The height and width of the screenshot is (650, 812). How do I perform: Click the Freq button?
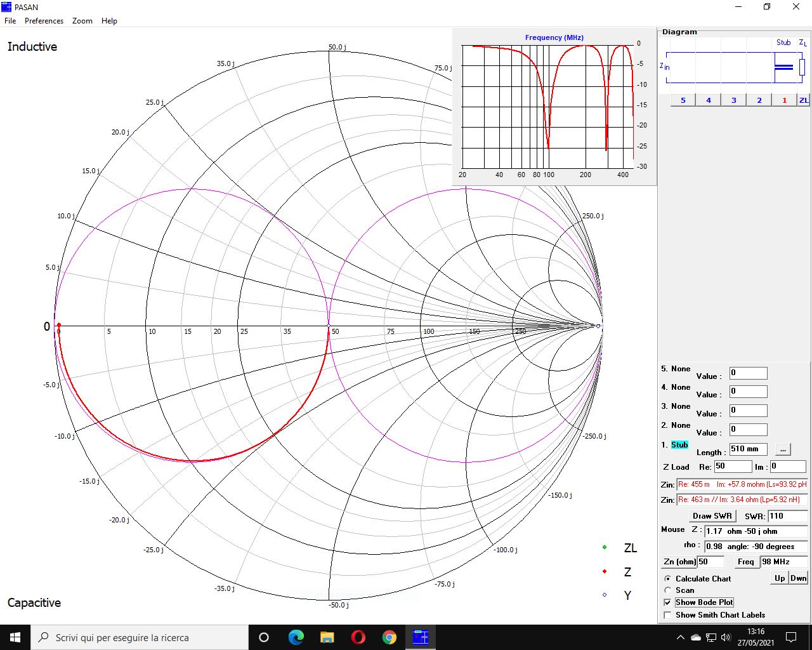(x=746, y=562)
